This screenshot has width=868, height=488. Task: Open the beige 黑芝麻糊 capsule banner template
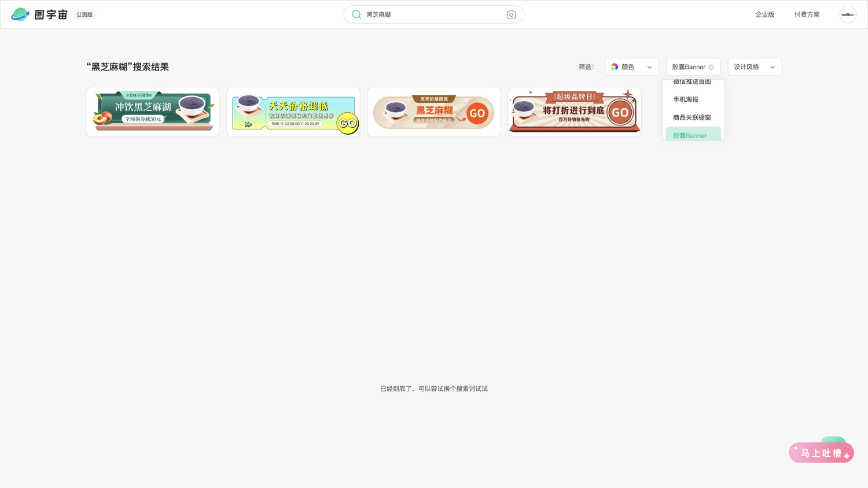point(434,112)
